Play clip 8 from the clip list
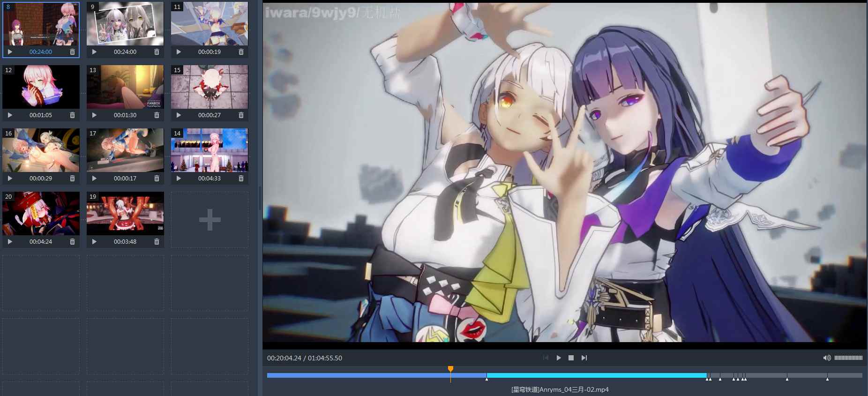 coord(10,52)
